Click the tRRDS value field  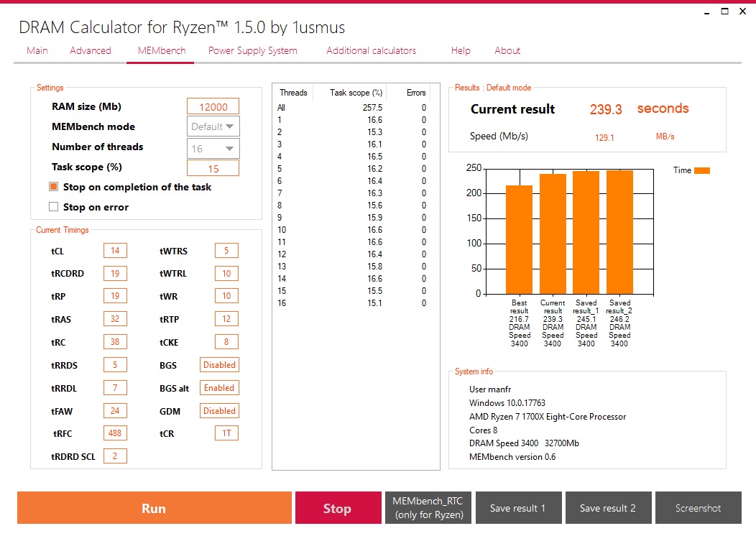pyautogui.click(x=115, y=364)
